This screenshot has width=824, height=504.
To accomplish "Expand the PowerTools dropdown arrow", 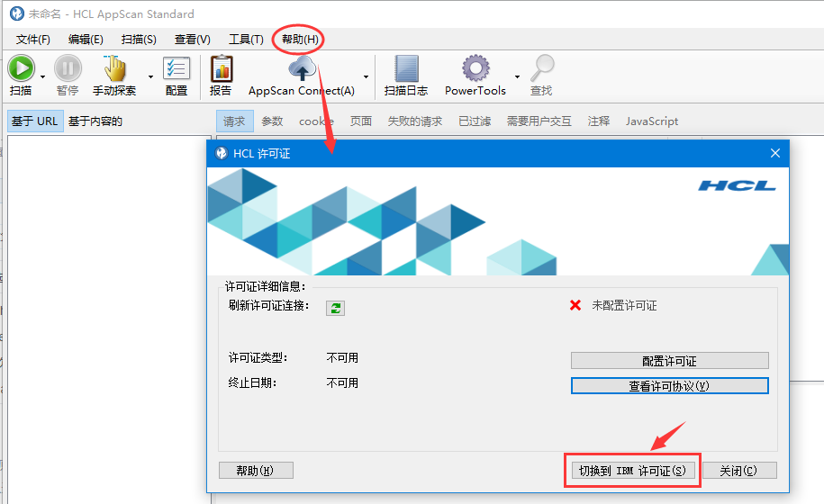I will pos(517,76).
